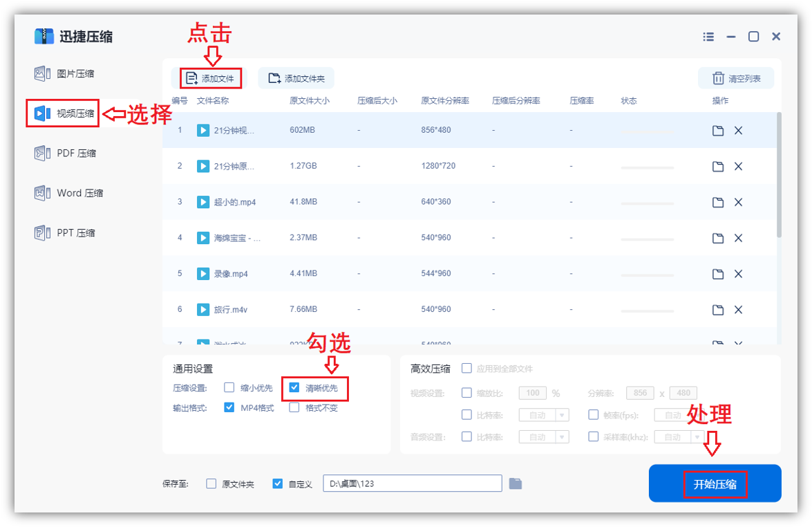This screenshot has height=527, width=812.
Task: Expand video 比特率 dropdown
Action: tap(562, 416)
